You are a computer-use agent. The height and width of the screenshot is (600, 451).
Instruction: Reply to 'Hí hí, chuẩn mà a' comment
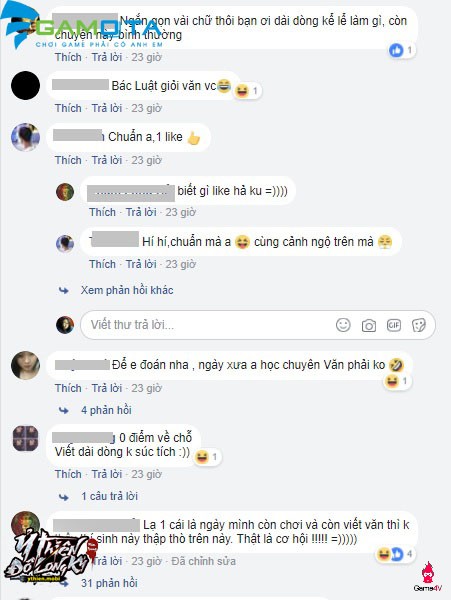pos(141,264)
